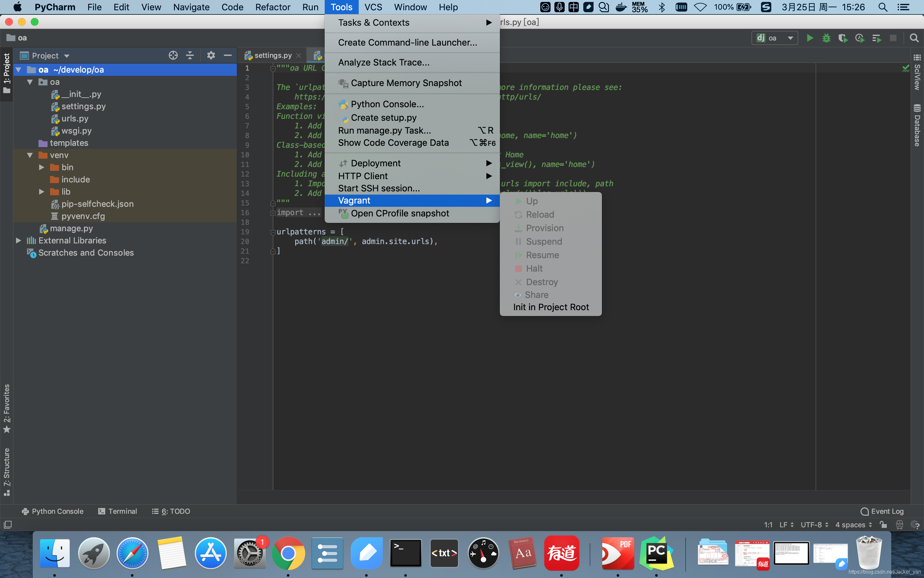
Task: Switch to settings.py editor tab
Action: tap(273, 56)
